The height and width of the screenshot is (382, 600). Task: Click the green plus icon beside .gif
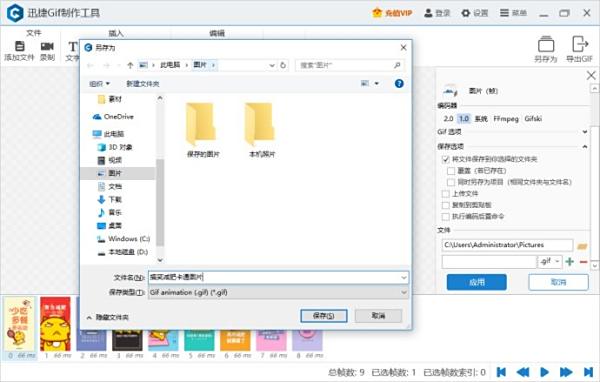pyautogui.click(x=570, y=262)
